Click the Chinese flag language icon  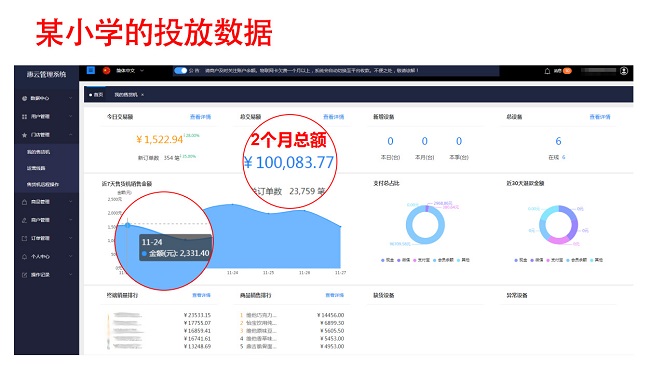pos(106,70)
